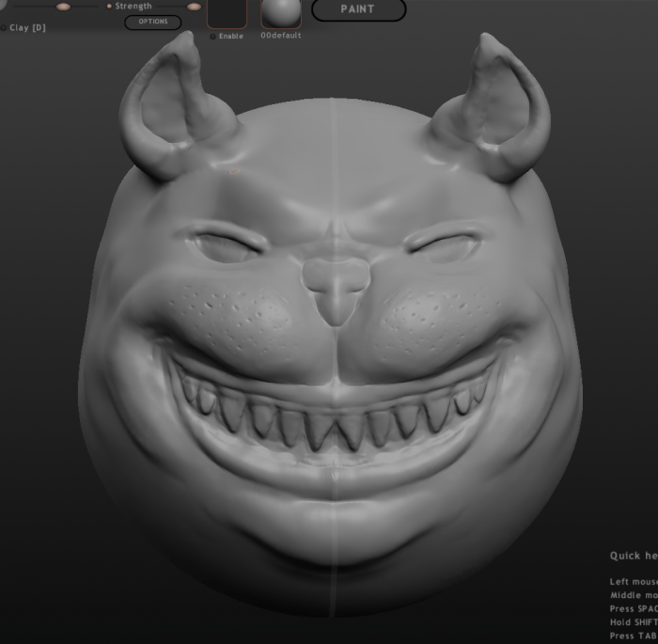
Task: Click the red brush marker on the forehead
Action: pos(234,171)
